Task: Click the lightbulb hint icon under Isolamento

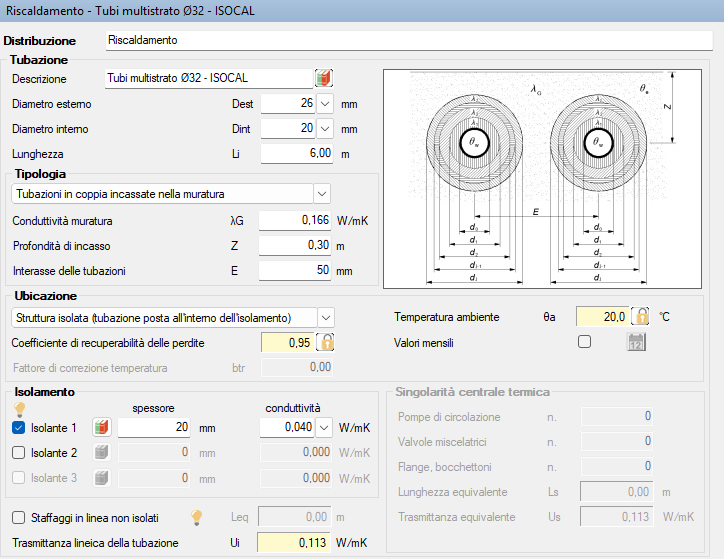Action: [x=19, y=408]
